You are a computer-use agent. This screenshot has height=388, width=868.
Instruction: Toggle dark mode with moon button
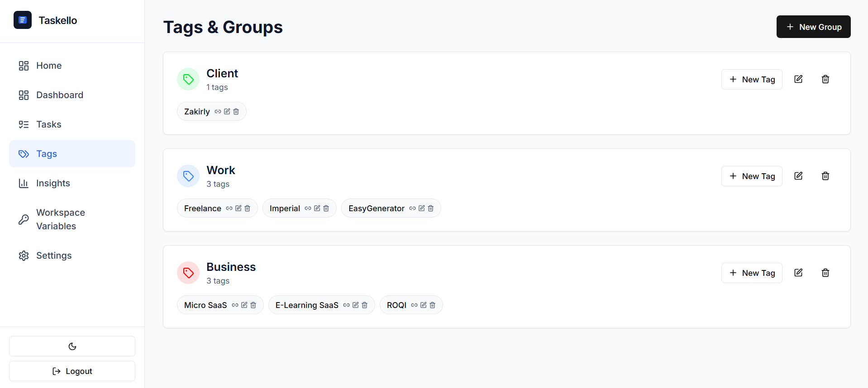tap(72, 346)
